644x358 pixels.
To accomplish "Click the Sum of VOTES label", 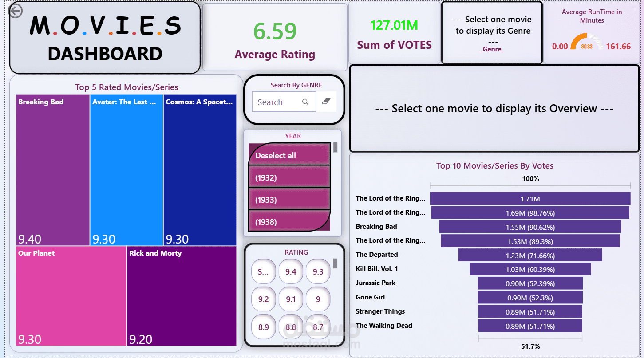I will [394, 45].
